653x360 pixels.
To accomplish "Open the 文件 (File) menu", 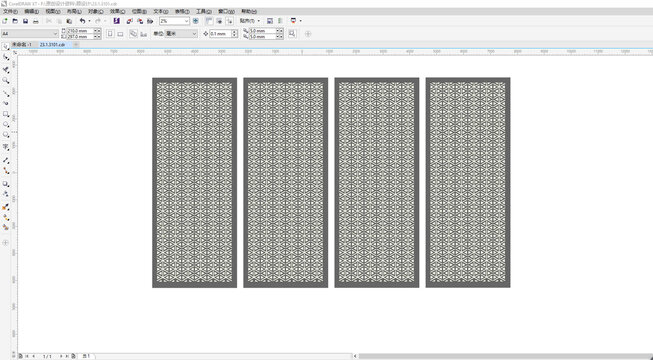I will [x=10, y=11].
